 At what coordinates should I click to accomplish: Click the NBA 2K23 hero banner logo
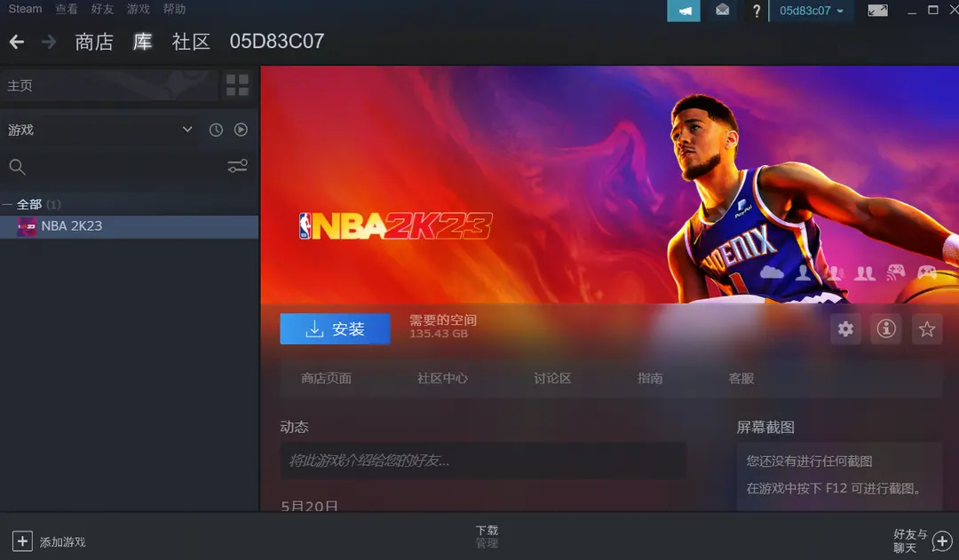[x=396, y=226]
